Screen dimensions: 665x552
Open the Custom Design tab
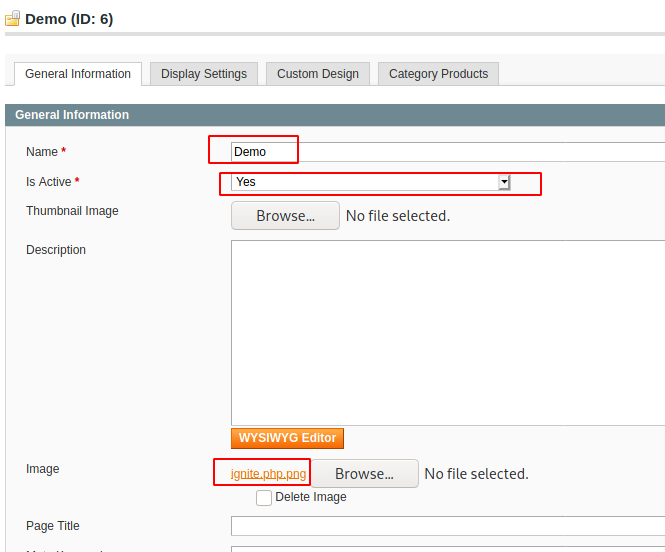coord(318,74)
